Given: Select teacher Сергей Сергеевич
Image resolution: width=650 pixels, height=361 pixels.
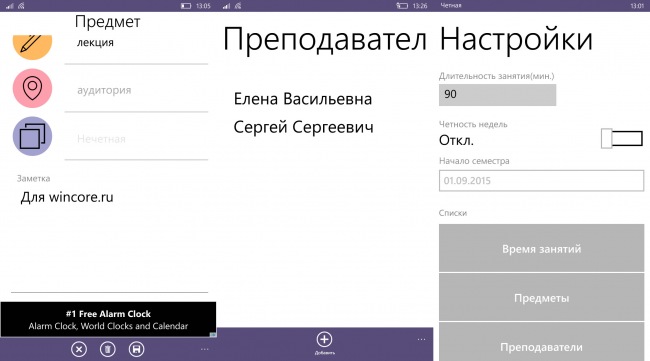Looking at the screenshot, I should click(303, 127).
